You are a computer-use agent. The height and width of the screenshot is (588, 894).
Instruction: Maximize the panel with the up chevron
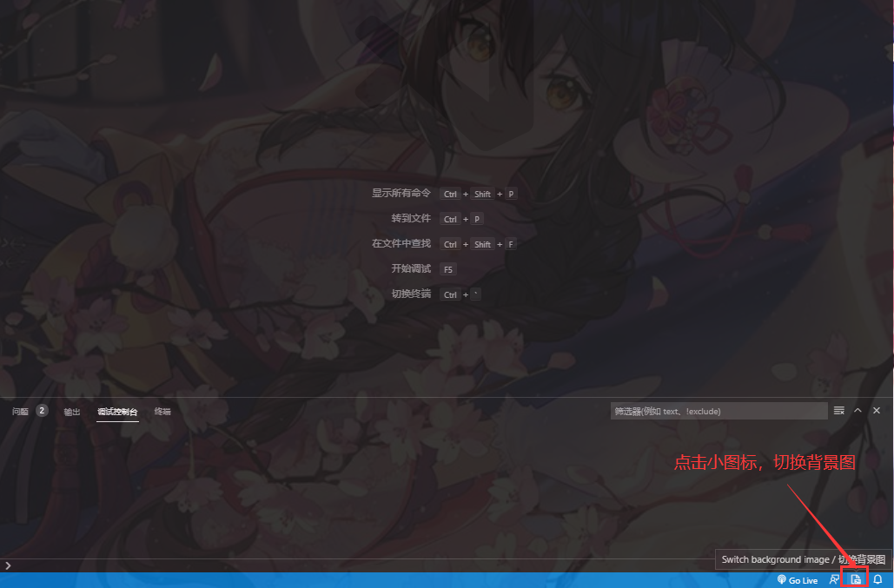pyautogui.click(x=858, y=411)
